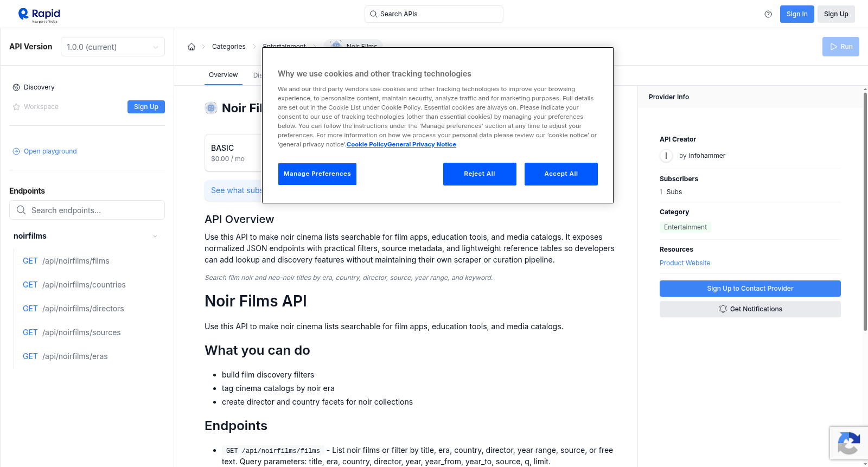868x467 pixels.
Task: Click Reject All cookies
Action: [480, 174]
